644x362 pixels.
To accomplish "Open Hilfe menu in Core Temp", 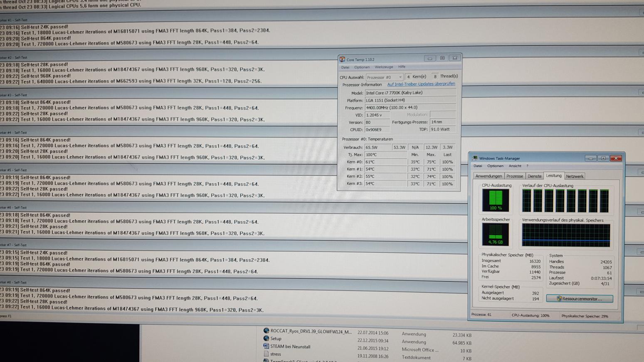I will click(402, 66).
